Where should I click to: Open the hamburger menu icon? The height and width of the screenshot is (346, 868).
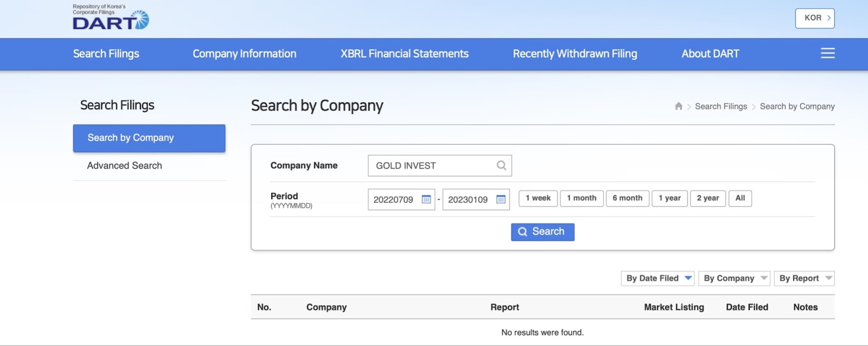[827, 53]
